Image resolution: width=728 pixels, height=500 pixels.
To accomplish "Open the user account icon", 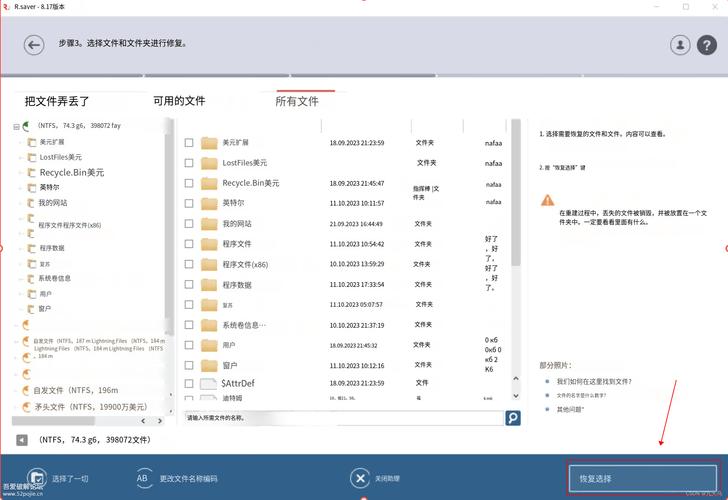I will coord(680,45).
